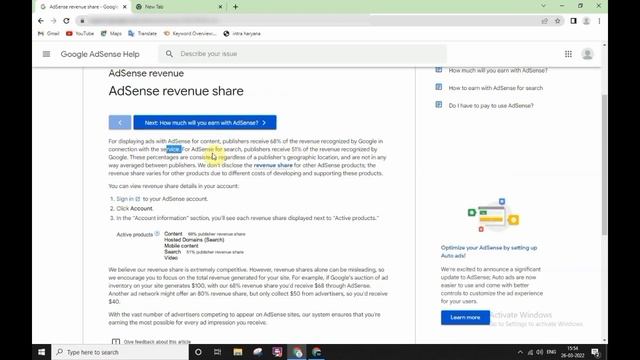Click the Describe your issue search field
Image resolution: width=640 pixels, height=360 pixels.
(303, 54)
